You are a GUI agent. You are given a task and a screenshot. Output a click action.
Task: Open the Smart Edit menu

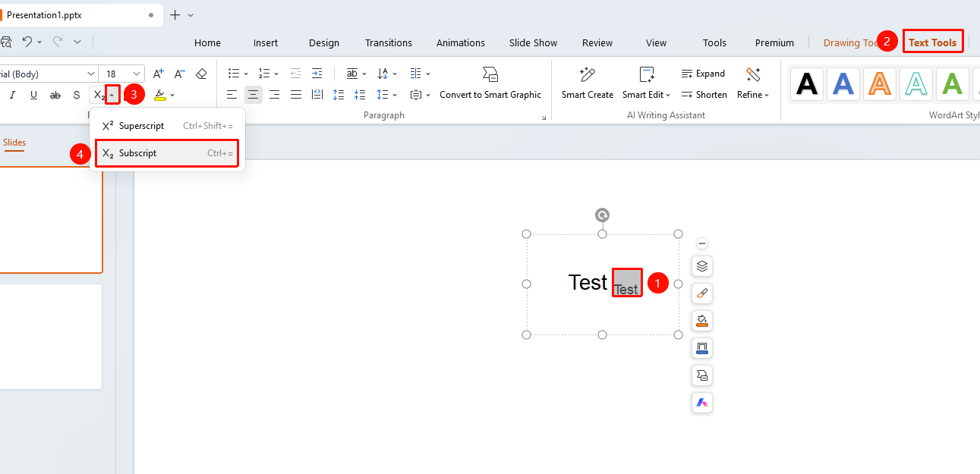pos(647,83)
